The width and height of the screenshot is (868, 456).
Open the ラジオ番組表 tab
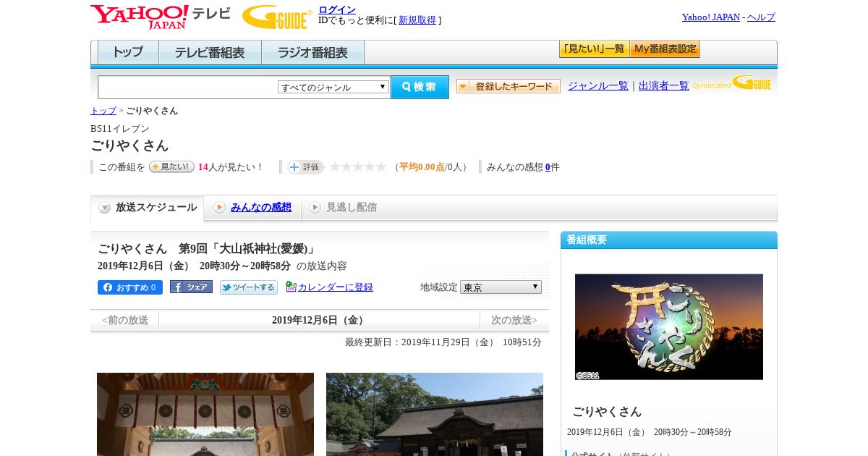(x=312, y=53)
